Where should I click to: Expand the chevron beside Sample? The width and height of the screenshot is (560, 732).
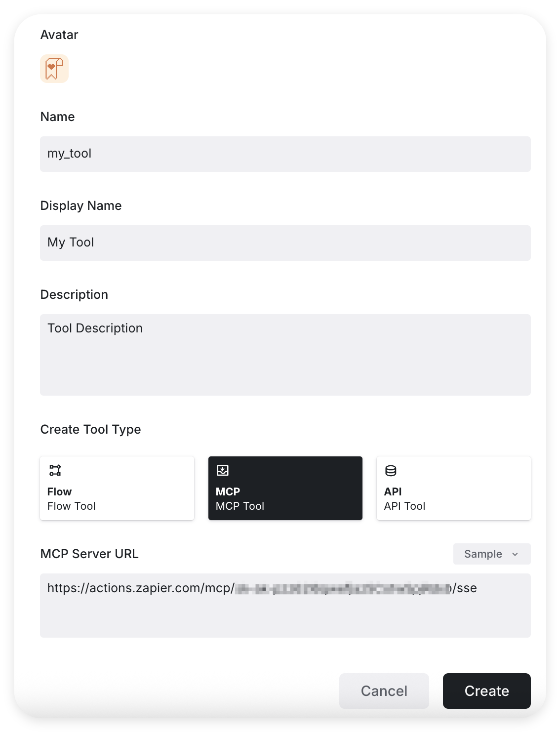pyautogui.click(x=515, y=554)
